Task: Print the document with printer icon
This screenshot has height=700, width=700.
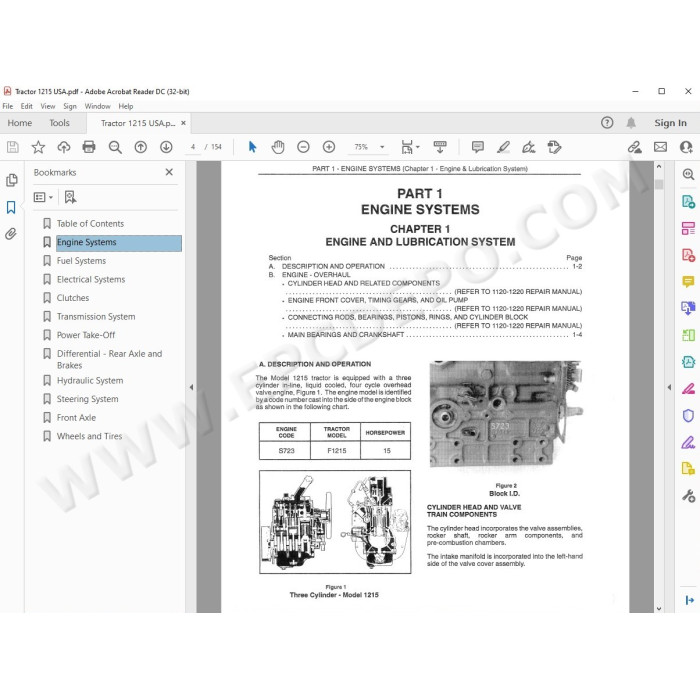Action: point(89,147)
